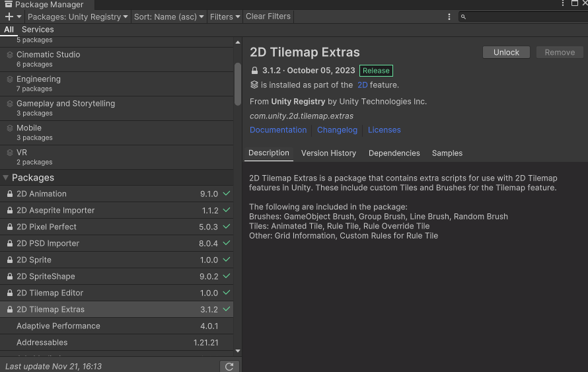Click the Gameplay and Storytelling layers icon
The height and width of the screenshot is (372, 588).
(10, 104)
